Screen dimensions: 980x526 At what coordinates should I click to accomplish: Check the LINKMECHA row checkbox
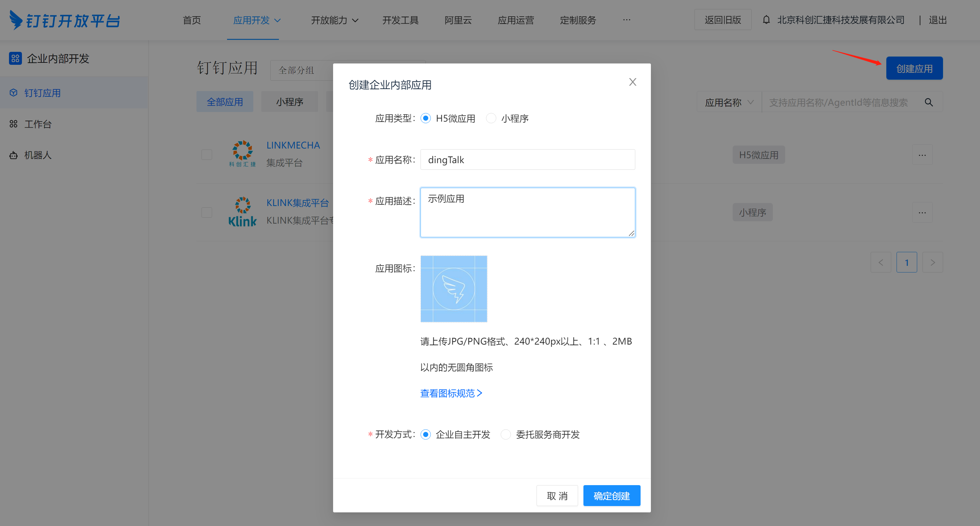206,155
